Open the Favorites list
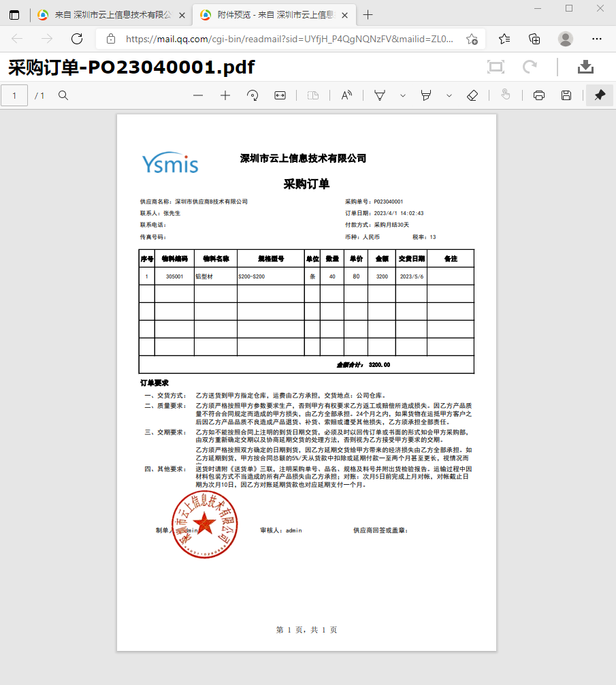The width and height of the screenshot is (616, 685). (x=504, y=39)
